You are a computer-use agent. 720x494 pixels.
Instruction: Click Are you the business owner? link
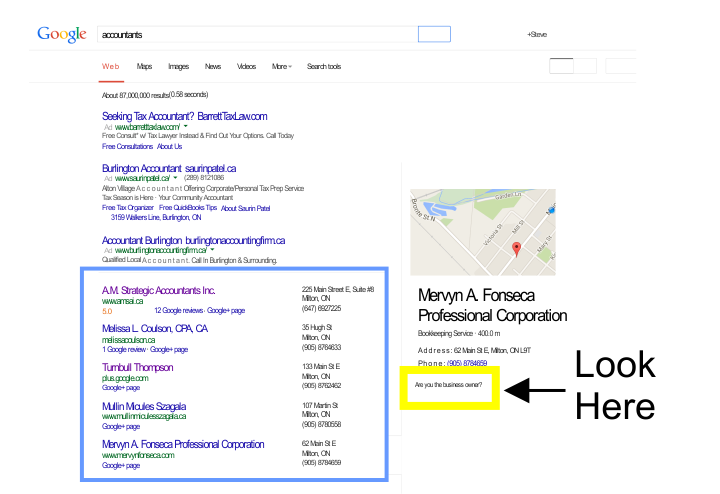coord(448,385)
